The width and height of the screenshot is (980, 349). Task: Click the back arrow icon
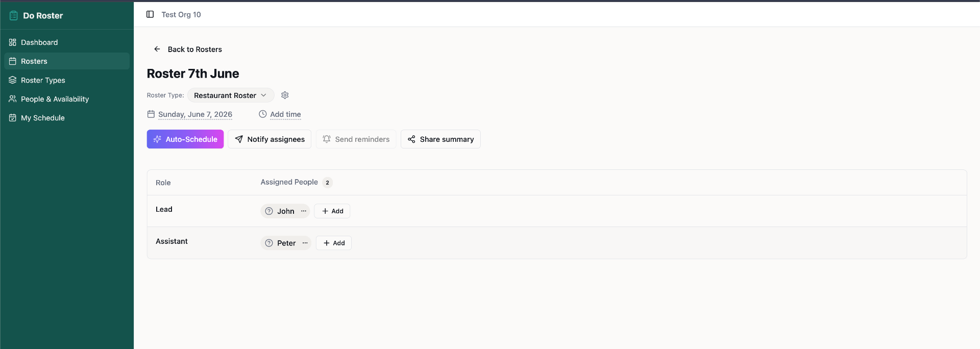[x=157, y=49]
